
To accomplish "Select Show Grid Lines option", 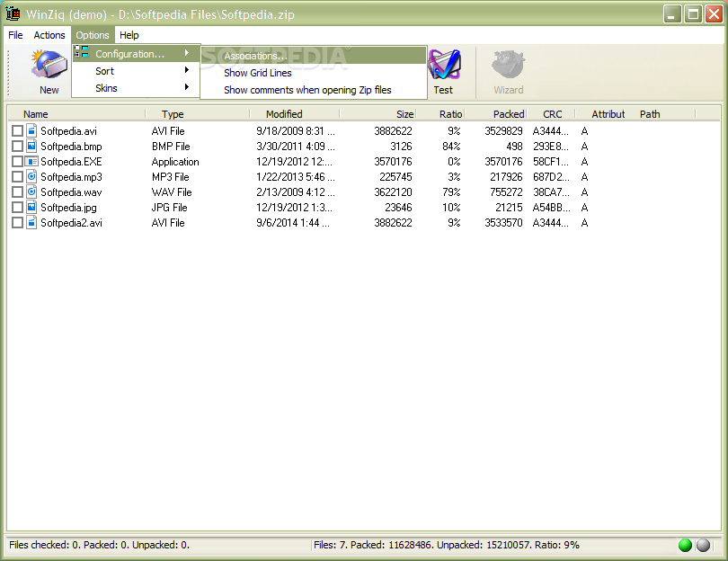I will [x=314, y=73].
